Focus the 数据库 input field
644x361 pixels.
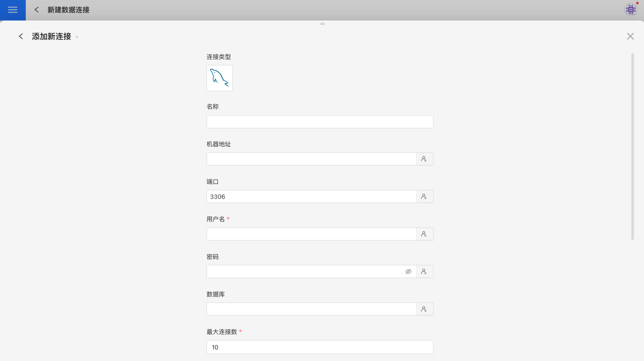pos(312,309)
